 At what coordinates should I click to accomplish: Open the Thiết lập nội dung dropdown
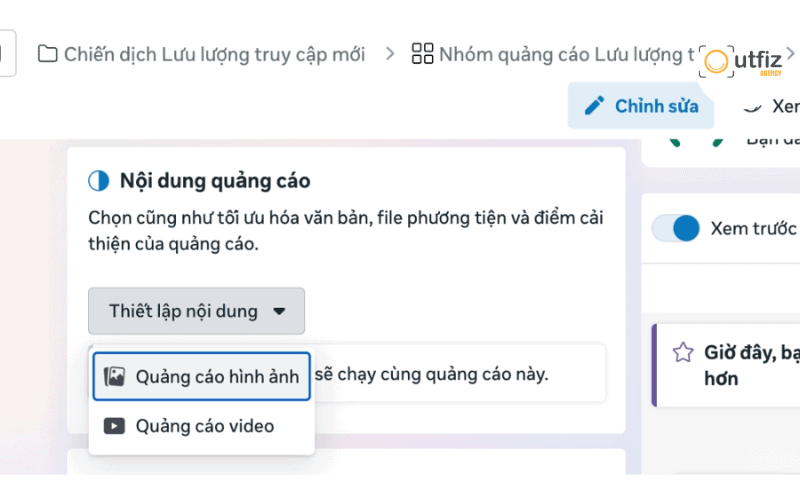click(x=196, y=311)
